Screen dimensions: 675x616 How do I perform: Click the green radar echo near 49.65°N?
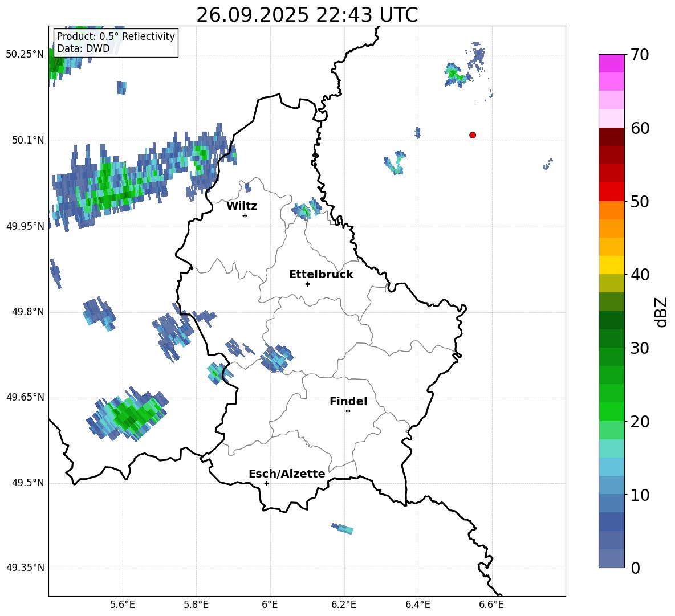[128, 415]
